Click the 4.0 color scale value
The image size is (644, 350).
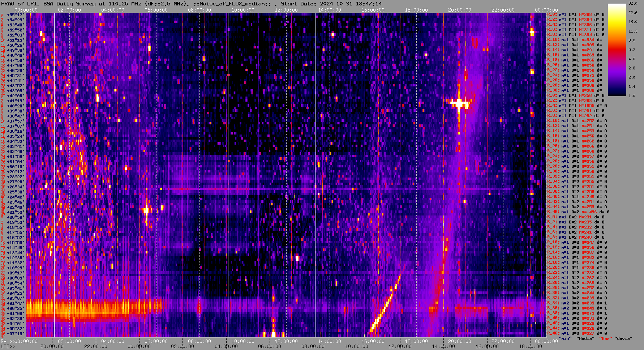[x=632, y=59]
